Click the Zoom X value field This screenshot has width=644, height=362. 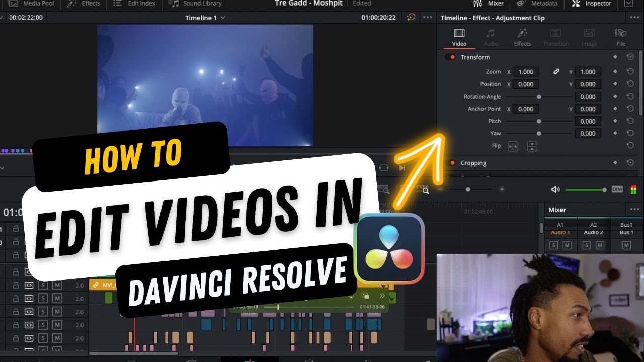coord(526,72)
